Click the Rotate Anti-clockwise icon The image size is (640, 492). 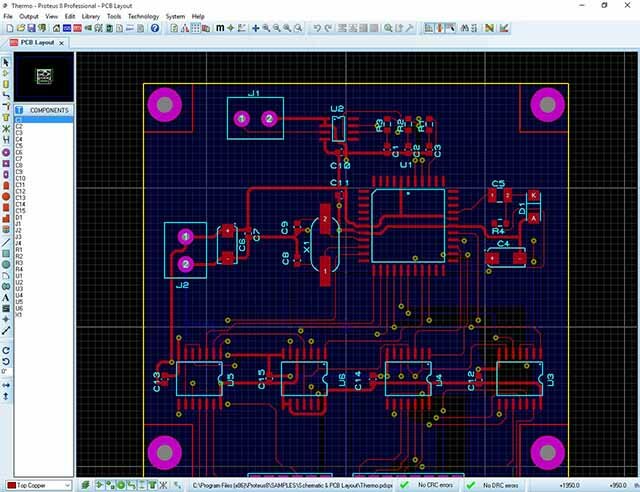point(6,361)
